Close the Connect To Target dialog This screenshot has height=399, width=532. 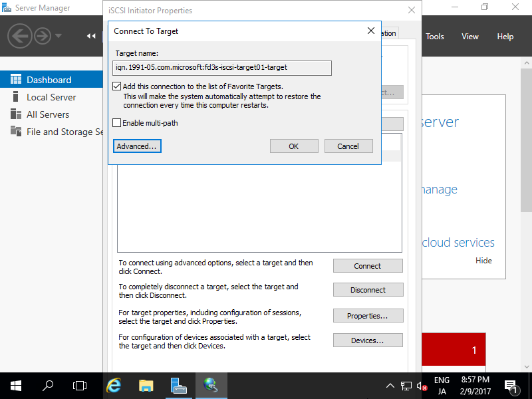[x=371, y=31]
